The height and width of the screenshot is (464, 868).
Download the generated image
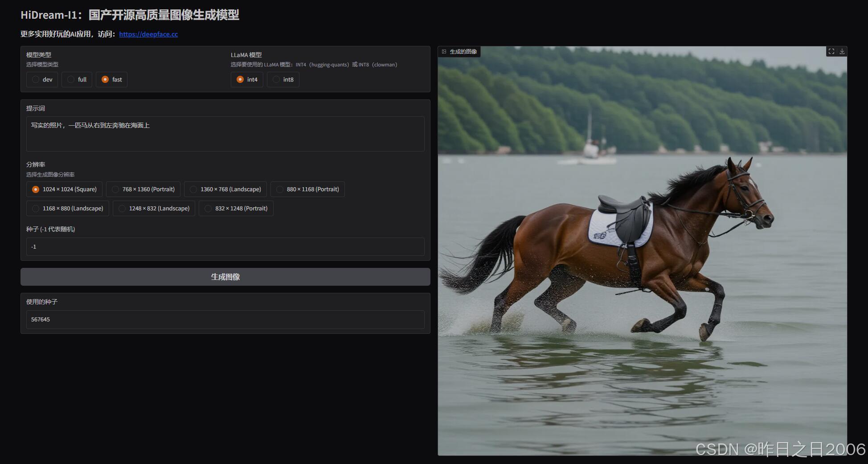842,52
